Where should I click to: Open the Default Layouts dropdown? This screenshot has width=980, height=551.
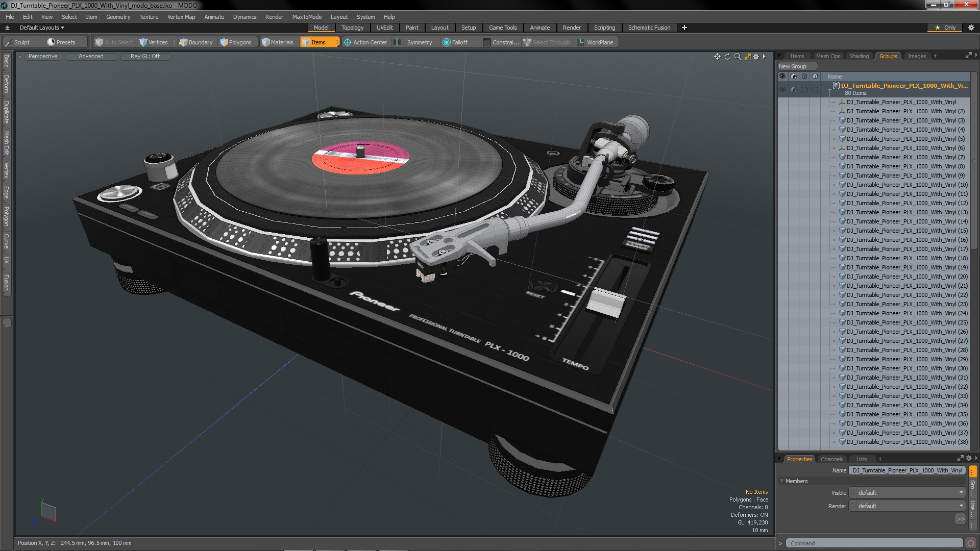42,28
